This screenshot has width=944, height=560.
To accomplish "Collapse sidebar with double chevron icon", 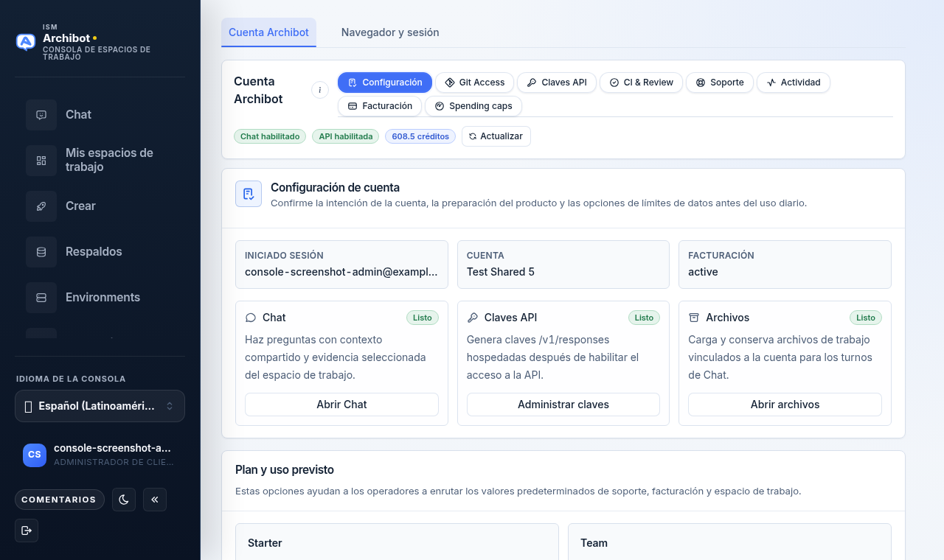I will [155, 500].
